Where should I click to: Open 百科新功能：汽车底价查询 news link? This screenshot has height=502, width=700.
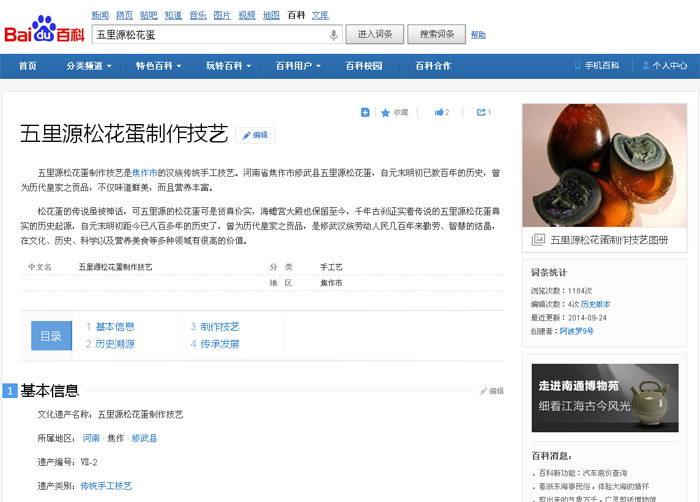[x=583, y=473]
